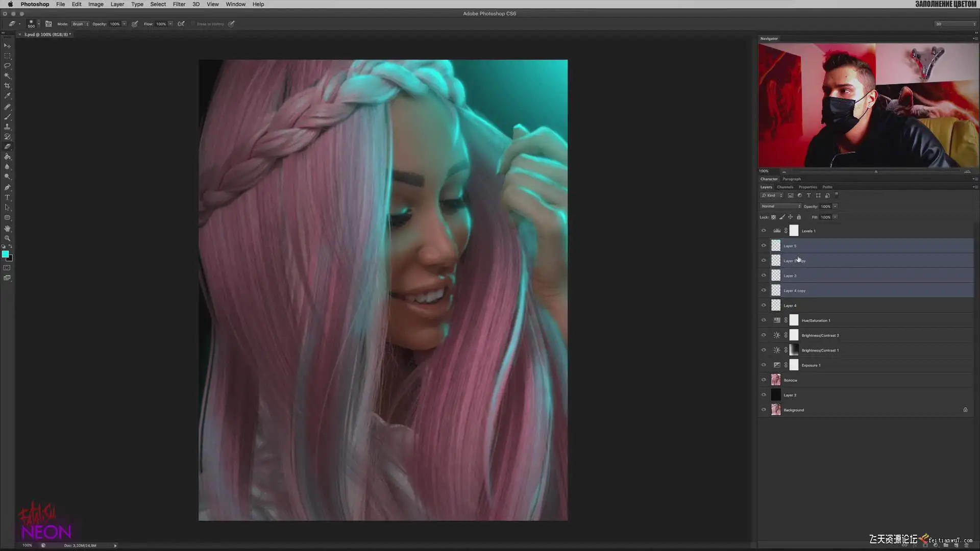980x551 pixels.
Task: Select the Horizontal Type tool
Action: click(7, 197)
